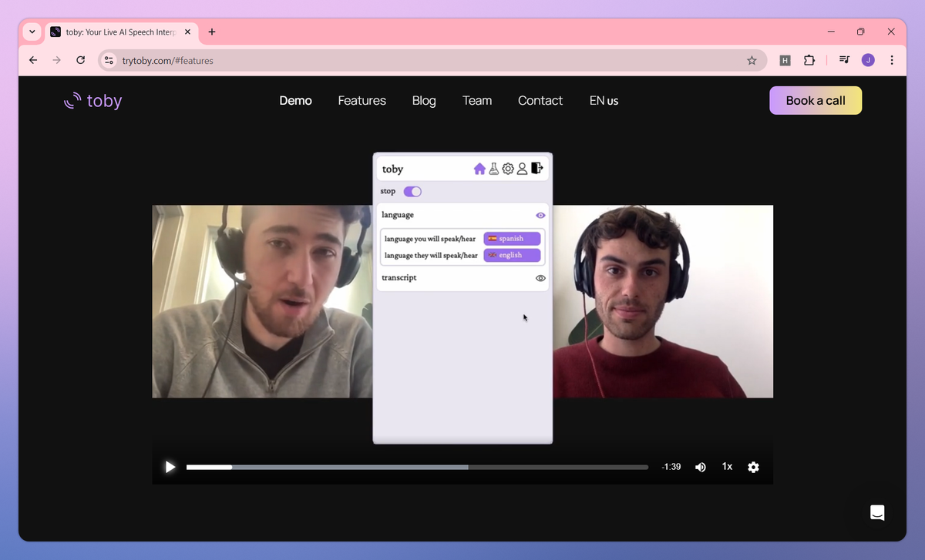Open the english language dropdown

point(512,255)
